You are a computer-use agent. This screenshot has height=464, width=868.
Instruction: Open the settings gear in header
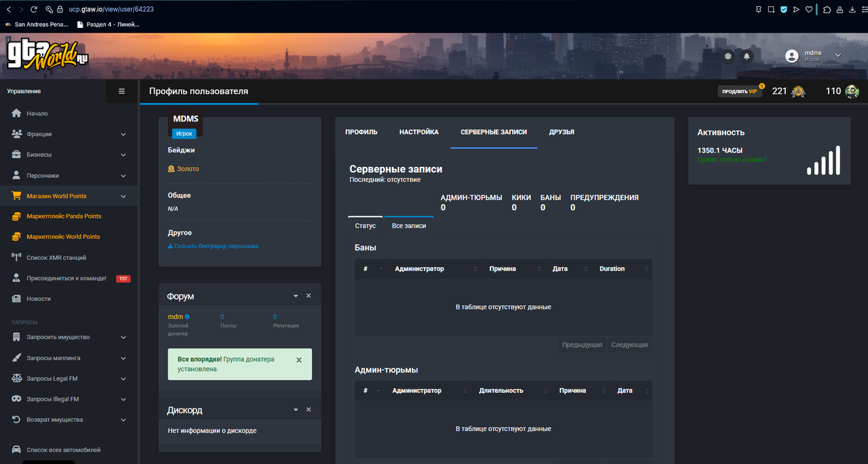click(x=728, y=56)
